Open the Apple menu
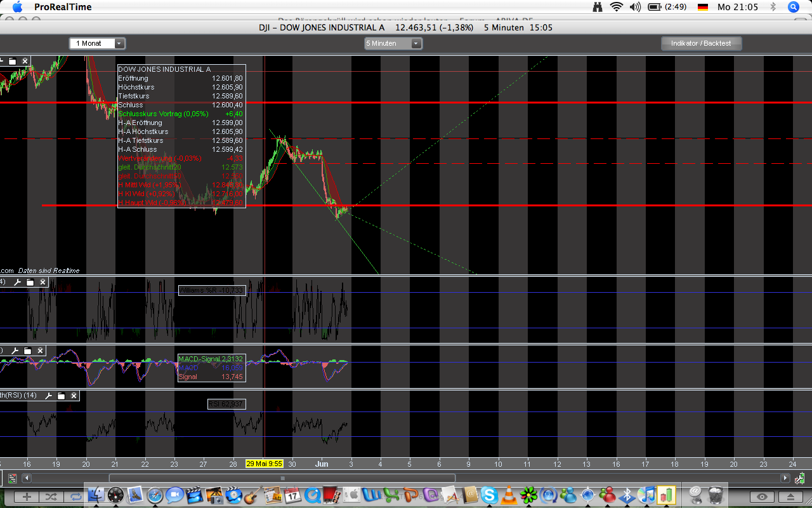Image resolution: width=812 pixels, height=508 pixels. click(x=17, y=7)
